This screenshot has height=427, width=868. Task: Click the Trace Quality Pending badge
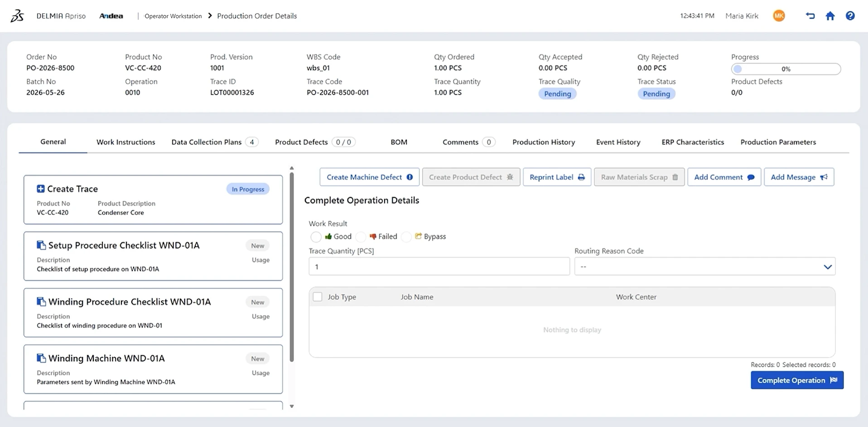point(557,94)
